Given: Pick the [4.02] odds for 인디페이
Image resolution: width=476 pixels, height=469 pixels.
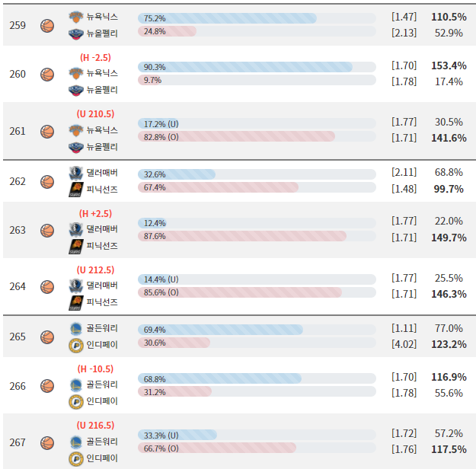Looking at the screenshot, I should pos(404,344).
